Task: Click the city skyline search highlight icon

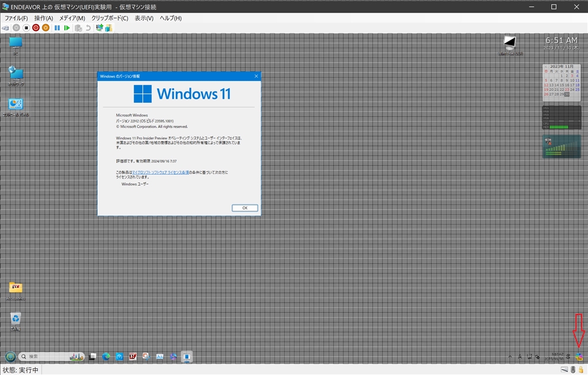Action: [x=76, y=357]
